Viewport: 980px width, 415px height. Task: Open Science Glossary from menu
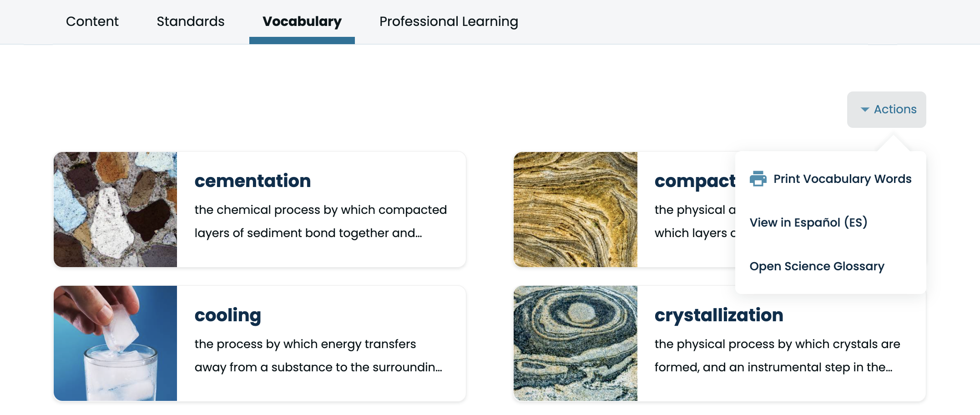point(817,266)
